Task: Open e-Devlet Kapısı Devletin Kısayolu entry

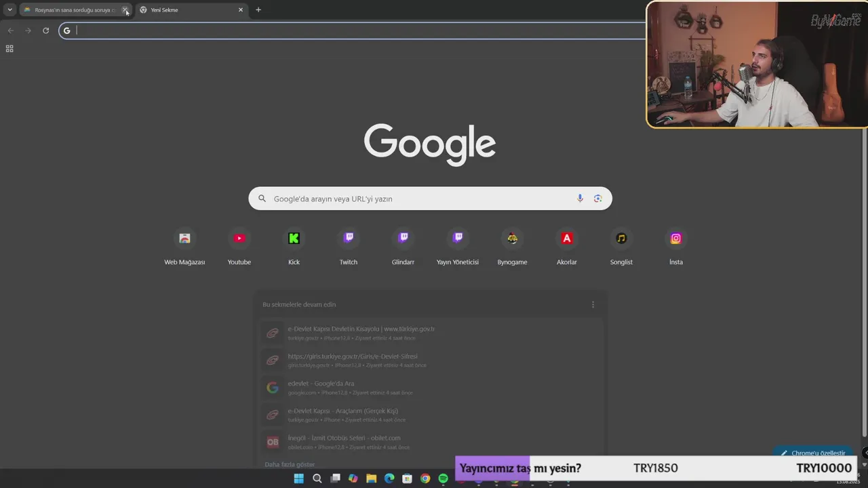Action: click(x=431, y=333)
